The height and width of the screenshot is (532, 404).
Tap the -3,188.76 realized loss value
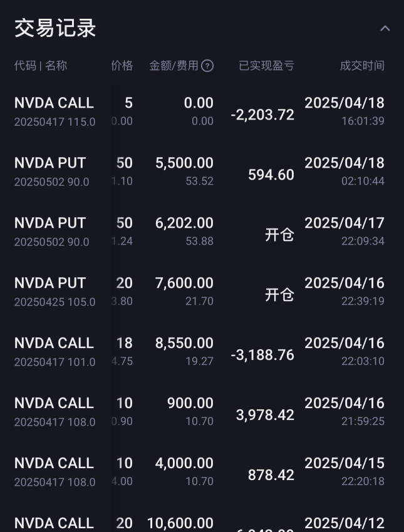pos(262,355)
